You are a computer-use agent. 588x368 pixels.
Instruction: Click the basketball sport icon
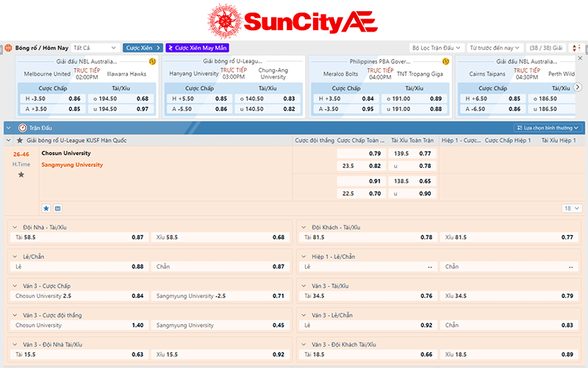pyautogui.click(x=8, y=48)
